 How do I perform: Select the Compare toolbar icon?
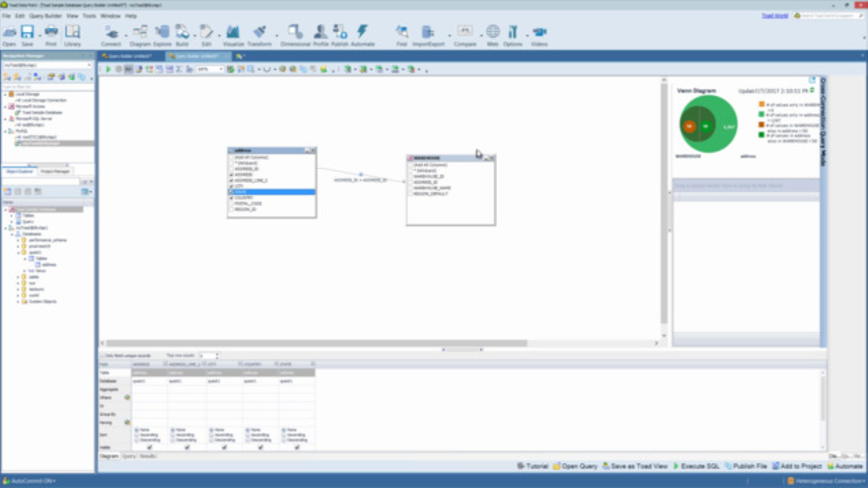click(464, 32)
